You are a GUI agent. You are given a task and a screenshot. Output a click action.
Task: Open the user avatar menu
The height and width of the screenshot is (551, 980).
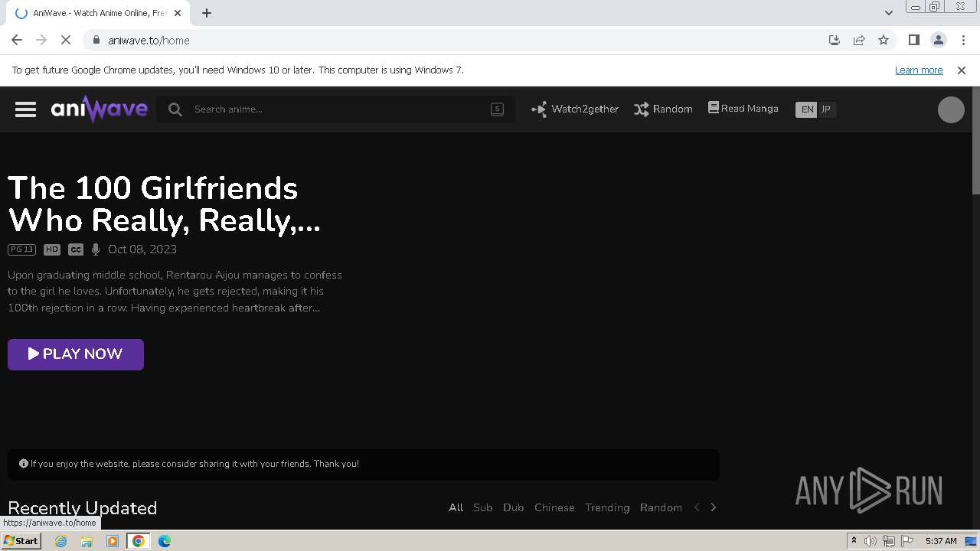951,109
